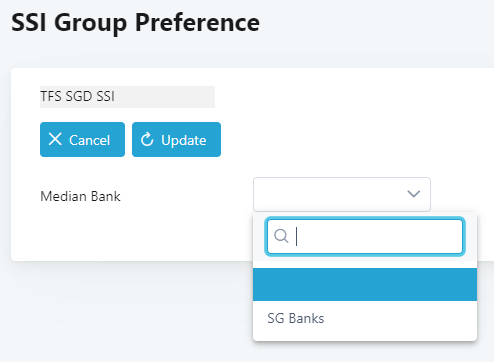
Task: Click the Cancel button text label
Action: click(89, 140)
